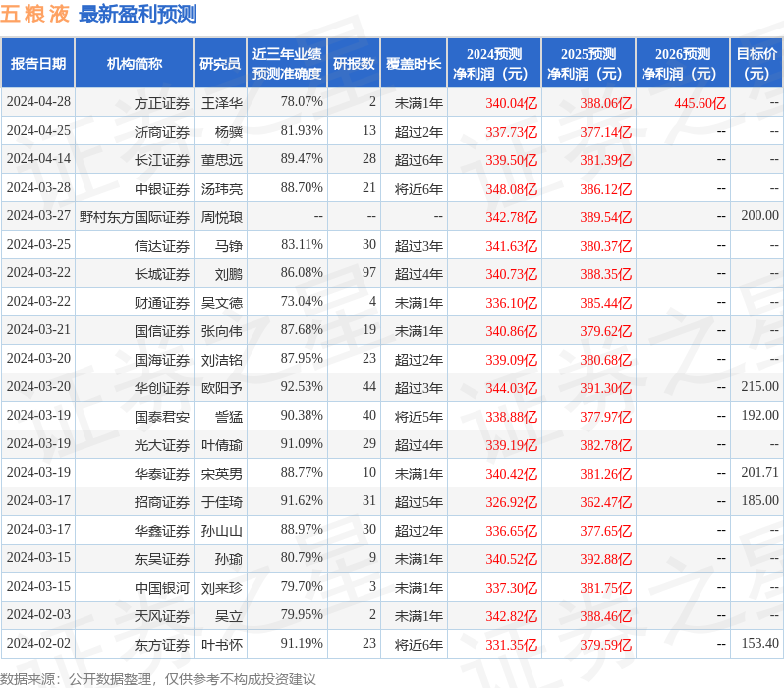
Task: Click the 2026预测净利润 column header
Action: [683, 64]
